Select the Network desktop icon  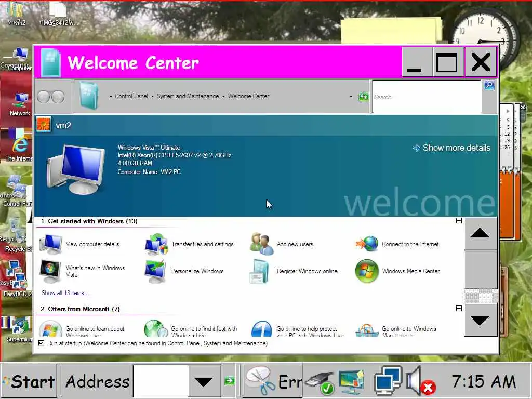coord(20,104)
